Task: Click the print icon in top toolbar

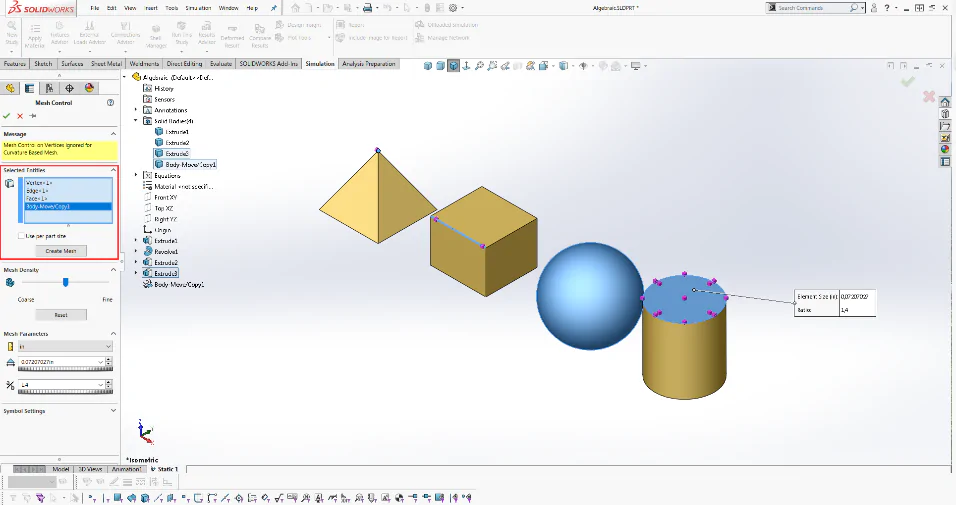Action: click(367, 8)
